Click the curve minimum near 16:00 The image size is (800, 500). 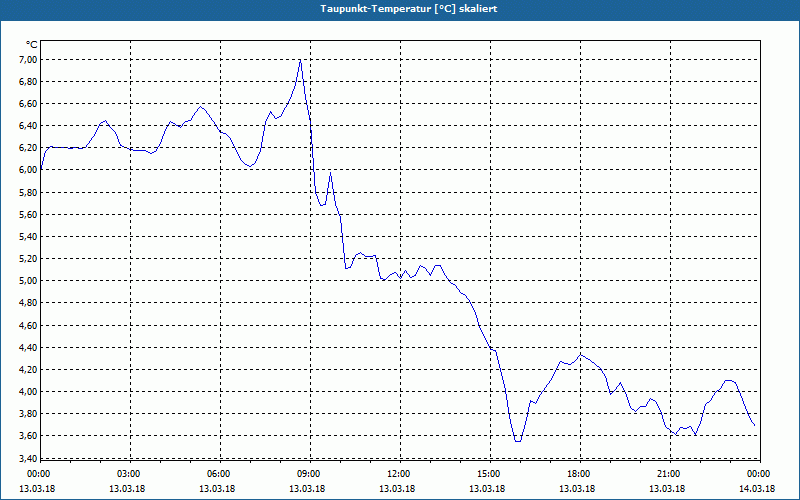click(518, 441)
